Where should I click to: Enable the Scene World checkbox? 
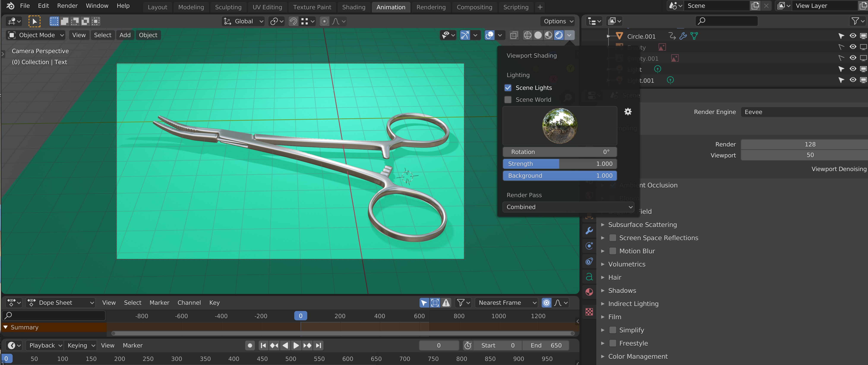point(508,100)
